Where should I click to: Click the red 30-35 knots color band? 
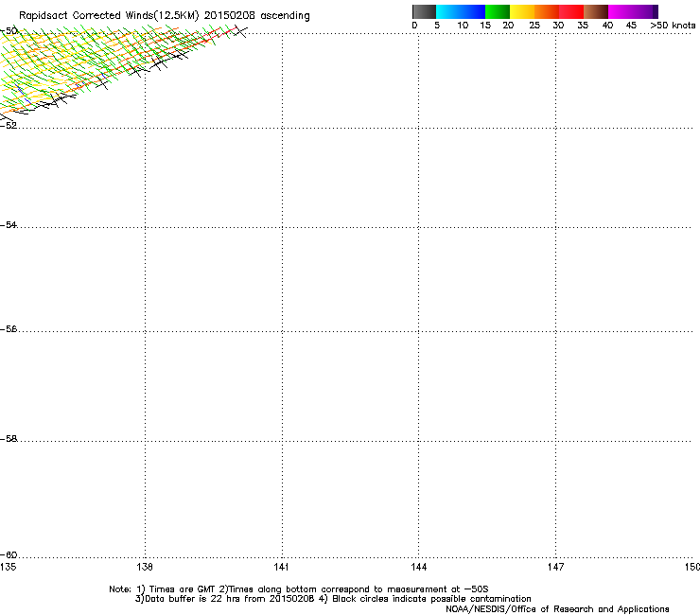click(571, 11)
